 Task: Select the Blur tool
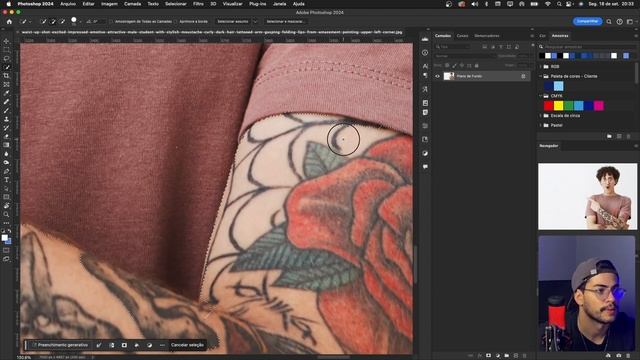click(6, 154)
